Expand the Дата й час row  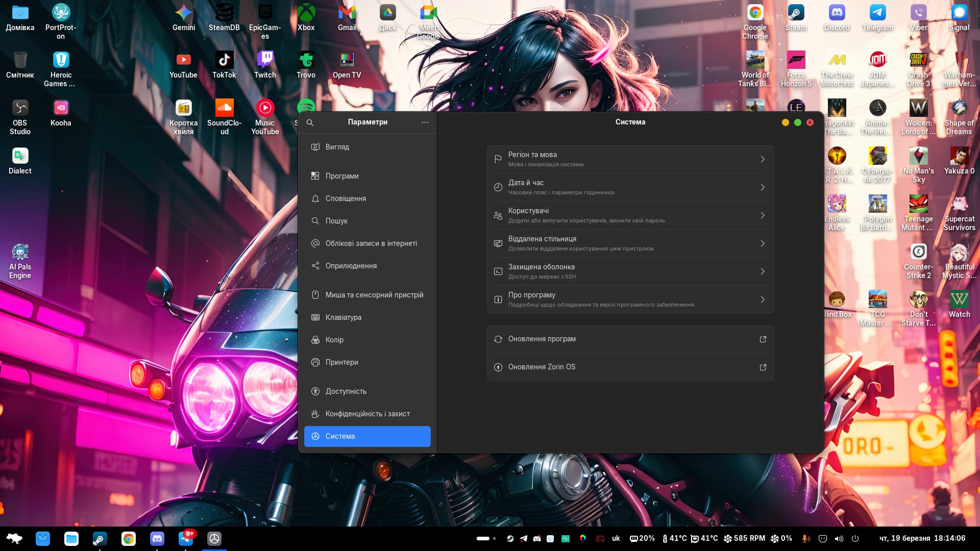(x=630, y=187)
